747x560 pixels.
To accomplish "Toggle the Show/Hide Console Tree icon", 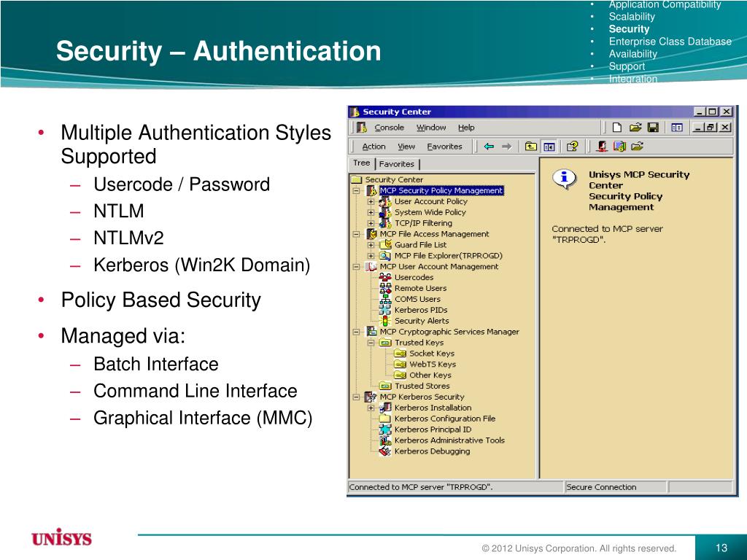I will [549, 146].
